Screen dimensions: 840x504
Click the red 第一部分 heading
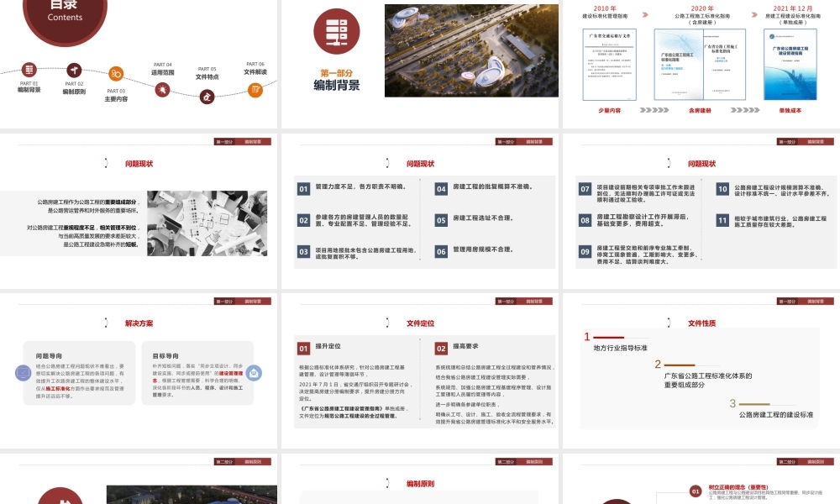(337, 73)
